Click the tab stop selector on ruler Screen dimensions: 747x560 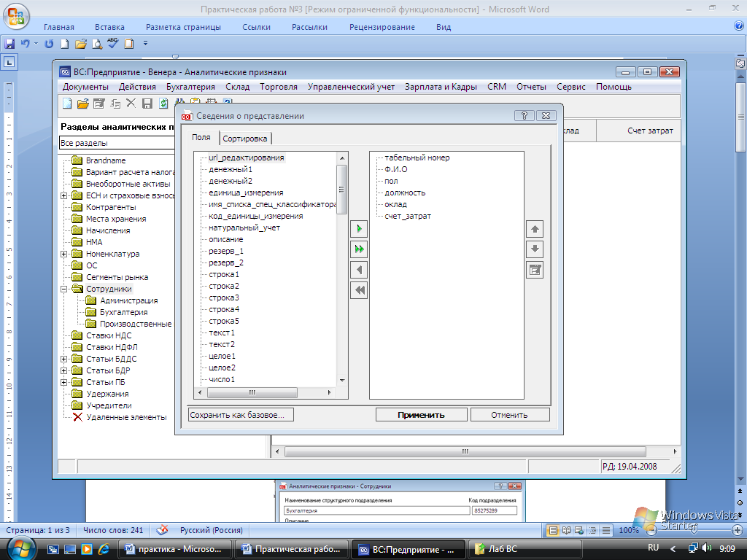9,62
